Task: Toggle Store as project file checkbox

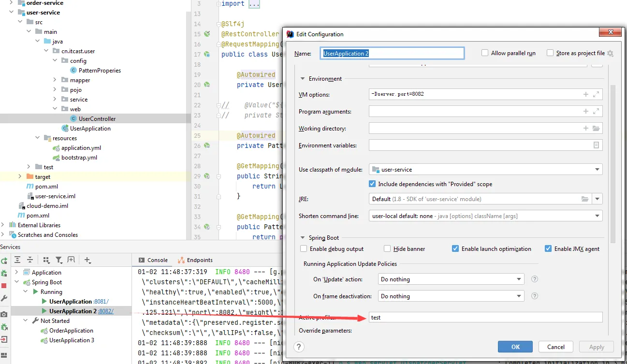Action: [x=550, y=53]
